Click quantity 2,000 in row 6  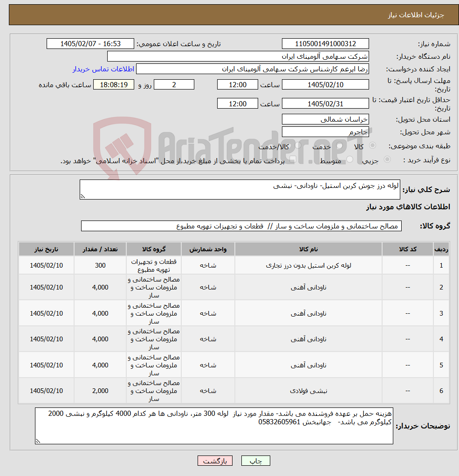(x=100, y=391)
